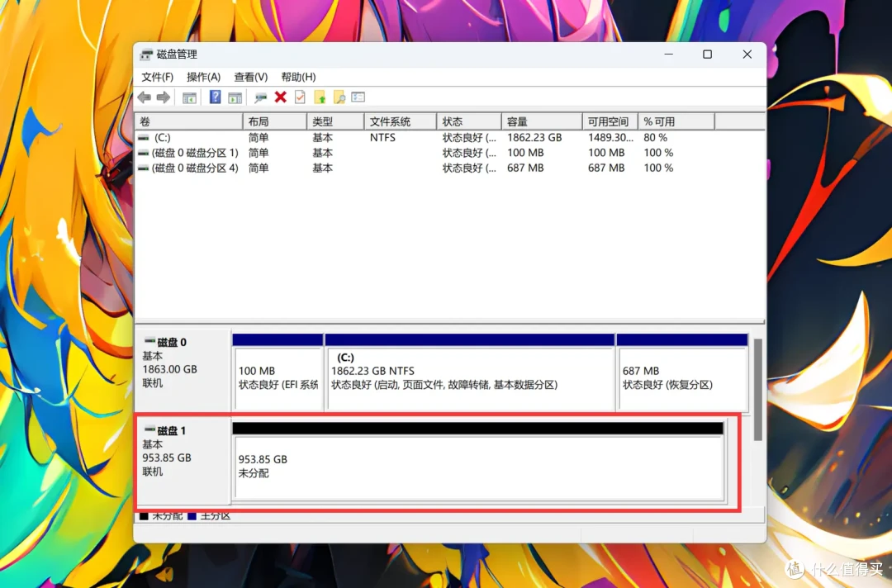This screenshot has height=588, width=892.
Task: Maximize the Disk Management window
Action: (x=708, y=54)
